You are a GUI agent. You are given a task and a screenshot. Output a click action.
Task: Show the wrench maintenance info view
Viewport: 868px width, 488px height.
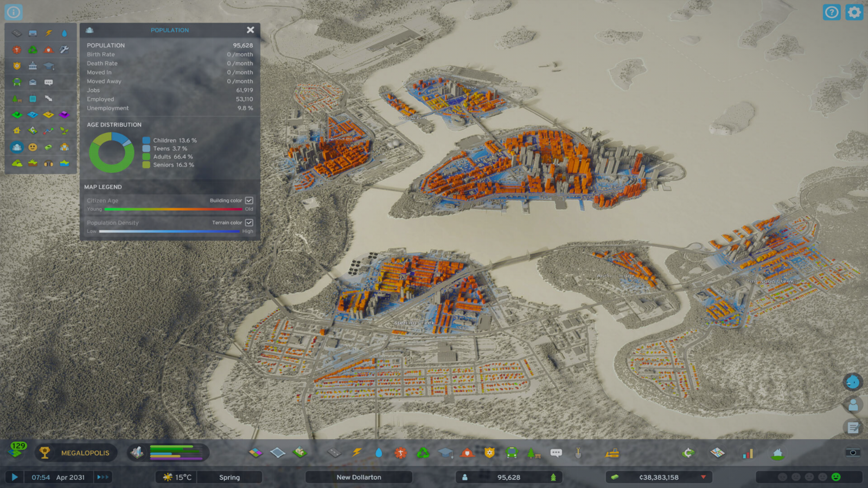pyautogui.click(x=65, y=49)
